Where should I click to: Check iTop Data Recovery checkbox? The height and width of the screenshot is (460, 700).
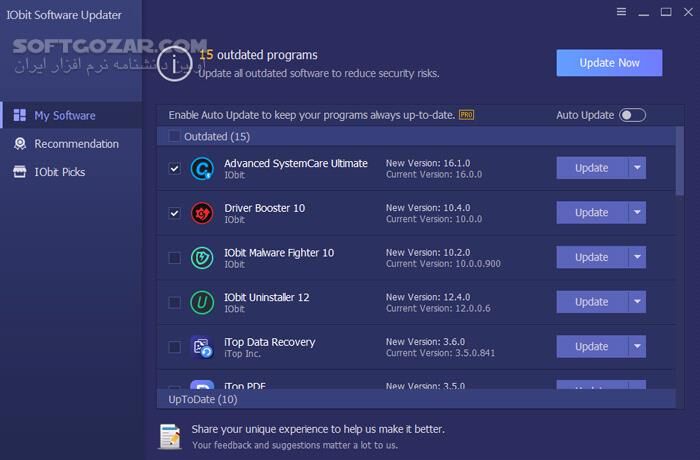(x=175, y=347)
